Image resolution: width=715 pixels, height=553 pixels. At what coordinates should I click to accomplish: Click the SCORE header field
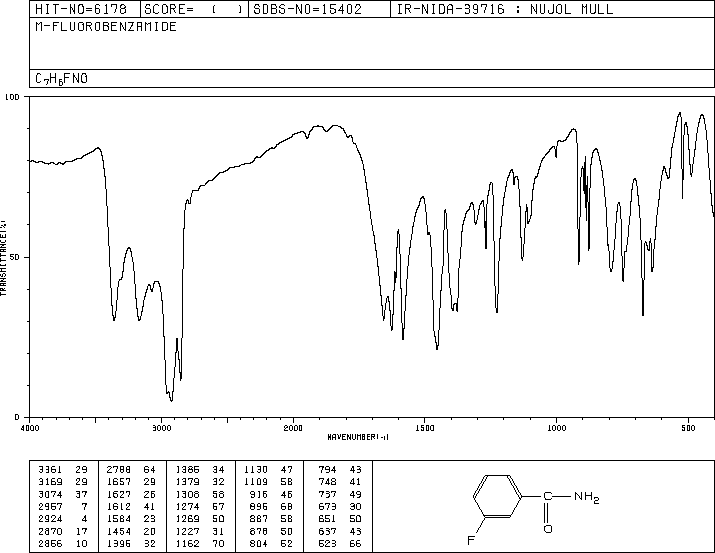[x=194, y=9]
